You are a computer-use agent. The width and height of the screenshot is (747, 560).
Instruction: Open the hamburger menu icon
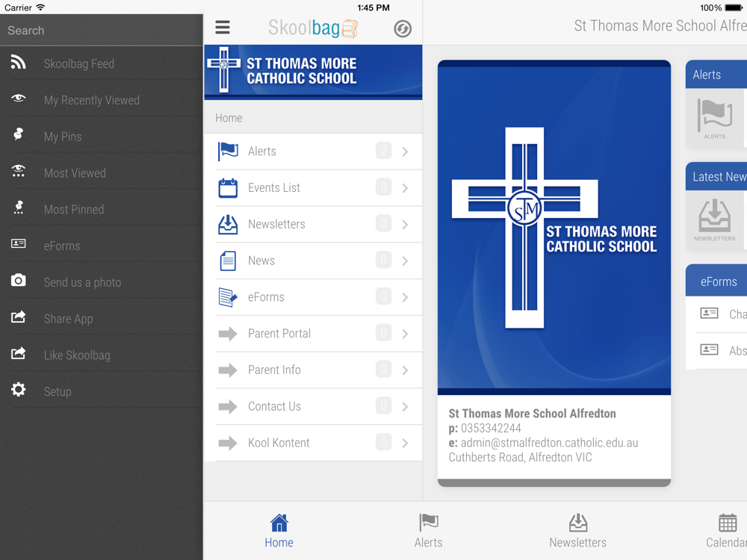coord(223,27)
